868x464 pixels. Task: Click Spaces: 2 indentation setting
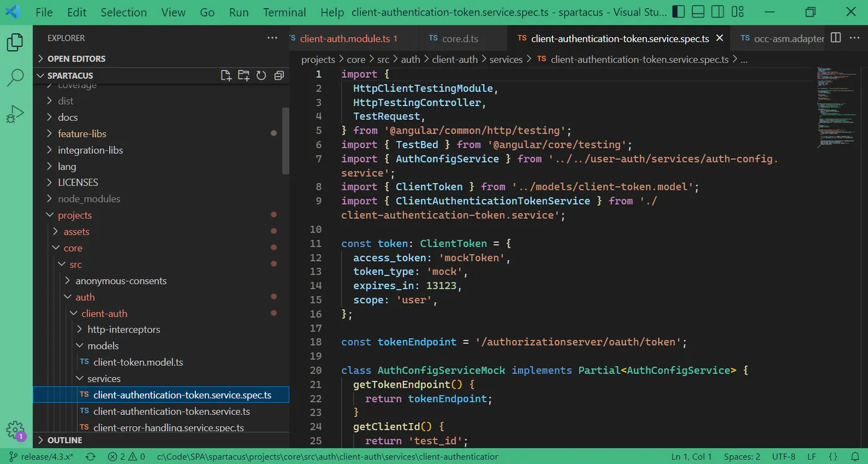[x=742, y=457]
